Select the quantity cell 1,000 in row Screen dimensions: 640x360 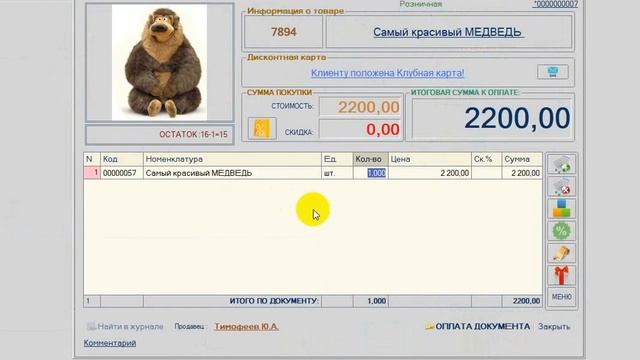[371, 173]
